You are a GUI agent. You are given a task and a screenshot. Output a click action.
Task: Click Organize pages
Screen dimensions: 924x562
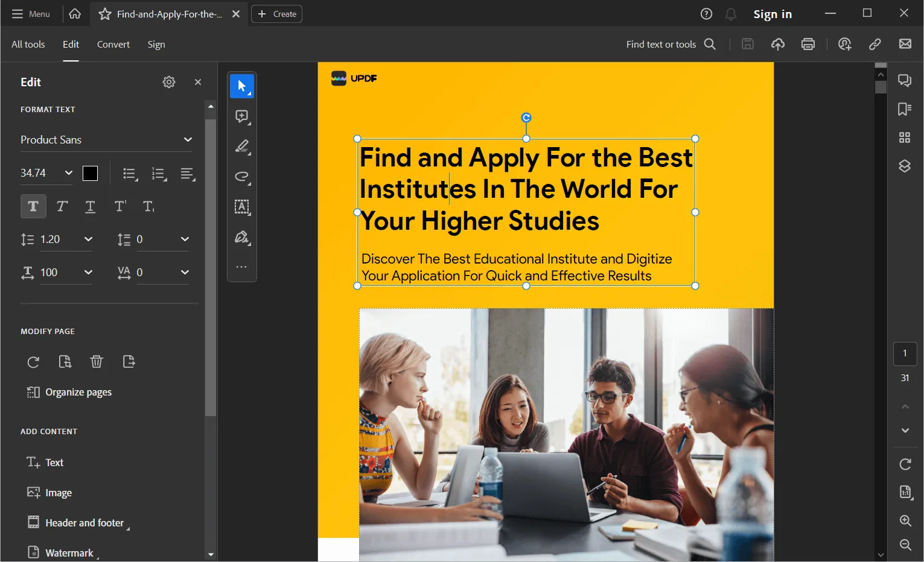(78, 393)
